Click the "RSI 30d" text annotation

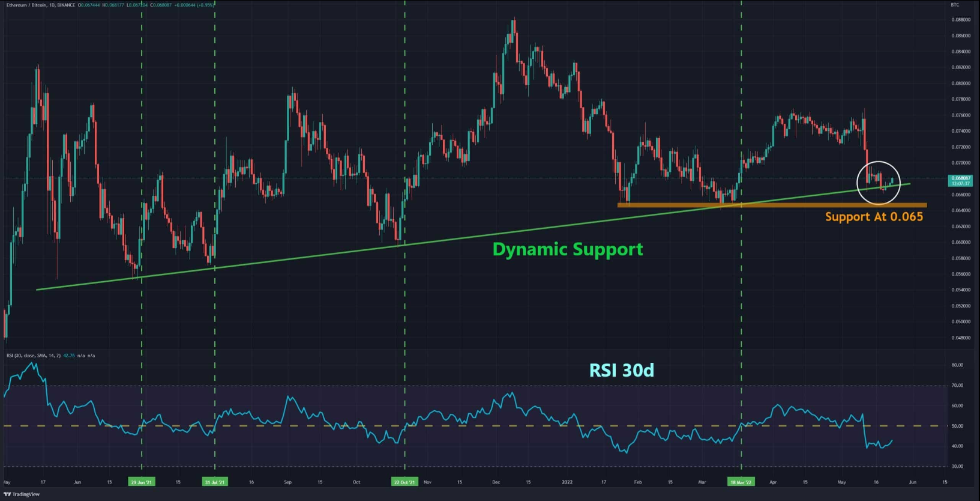[621, 370]
